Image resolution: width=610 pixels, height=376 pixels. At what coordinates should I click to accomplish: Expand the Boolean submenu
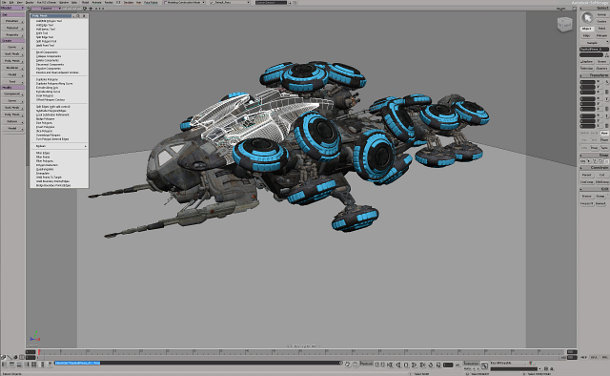coord(60,146)
